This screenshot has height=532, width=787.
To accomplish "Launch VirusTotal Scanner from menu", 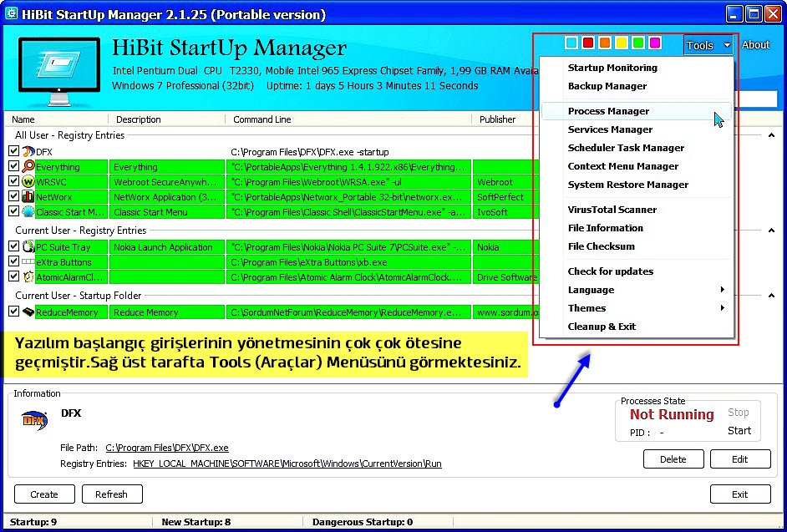I will [x=636, y=210].
